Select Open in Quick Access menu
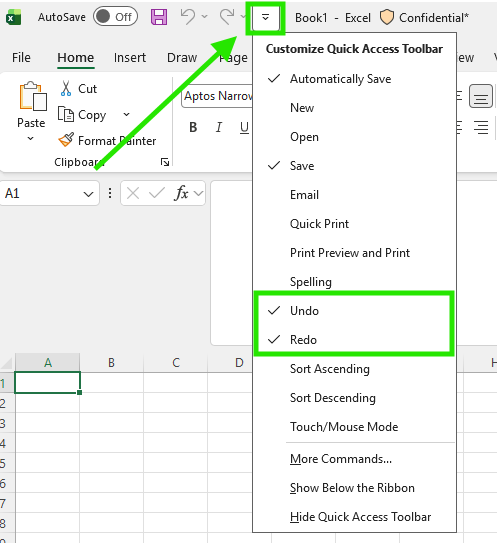 click(x=354, y=137)
